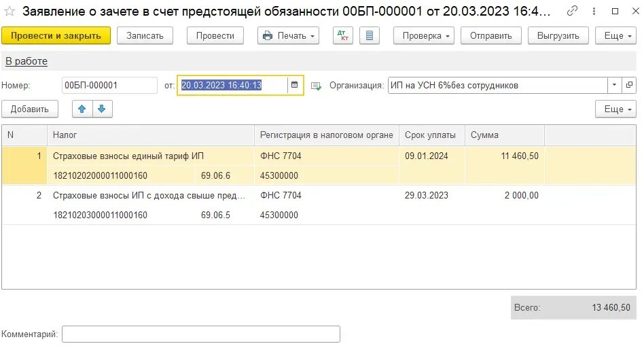Click the Организация input field
The image size is (644, 346).
(x=498, y=85)
